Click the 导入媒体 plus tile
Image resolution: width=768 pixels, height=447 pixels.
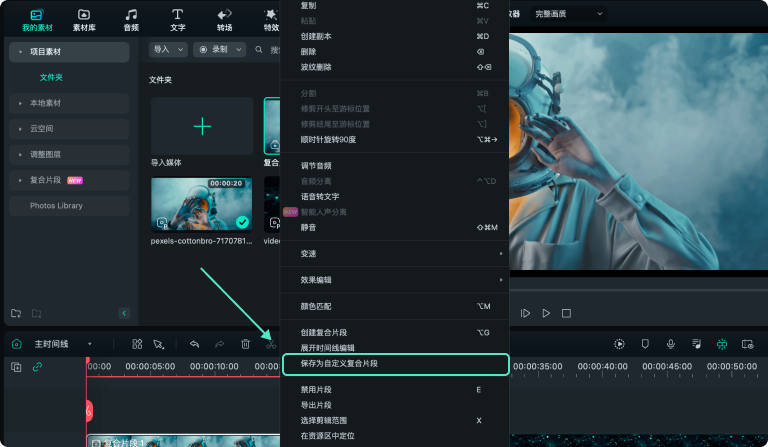tap(202, 126)
